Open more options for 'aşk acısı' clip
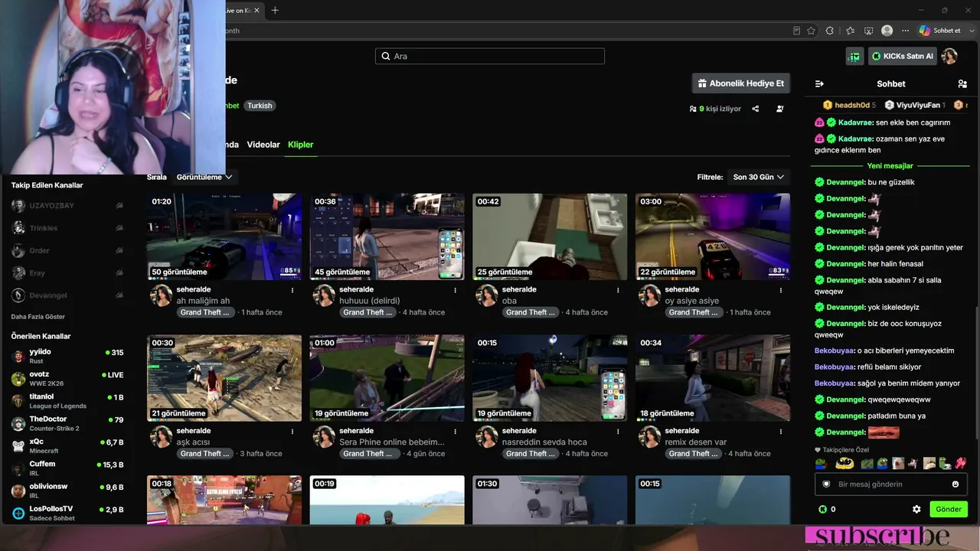980x551 pixels. tap(292, 432)
